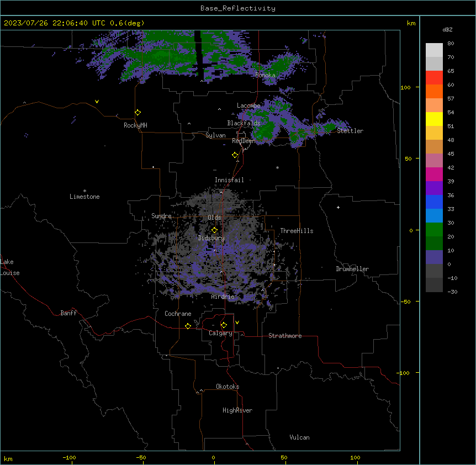Click the km unit label at bottom left
Screen dimensions: 476x465
[x=8, y=459]
